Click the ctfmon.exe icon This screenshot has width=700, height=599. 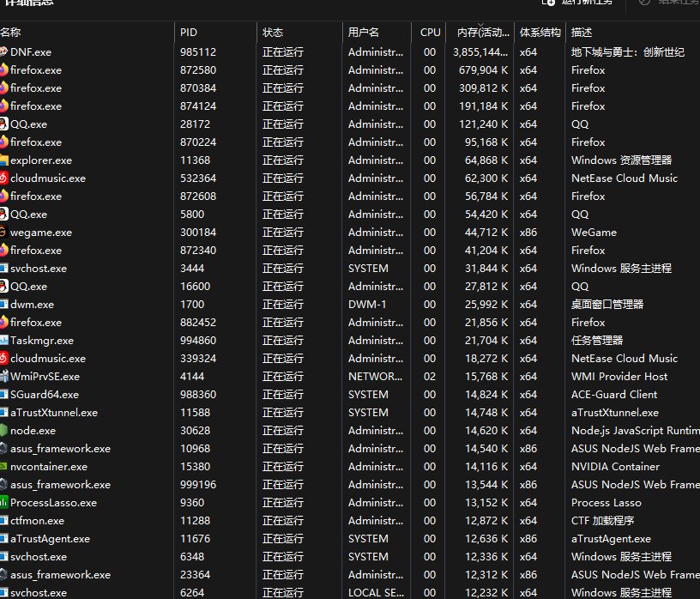pos(3,520)
